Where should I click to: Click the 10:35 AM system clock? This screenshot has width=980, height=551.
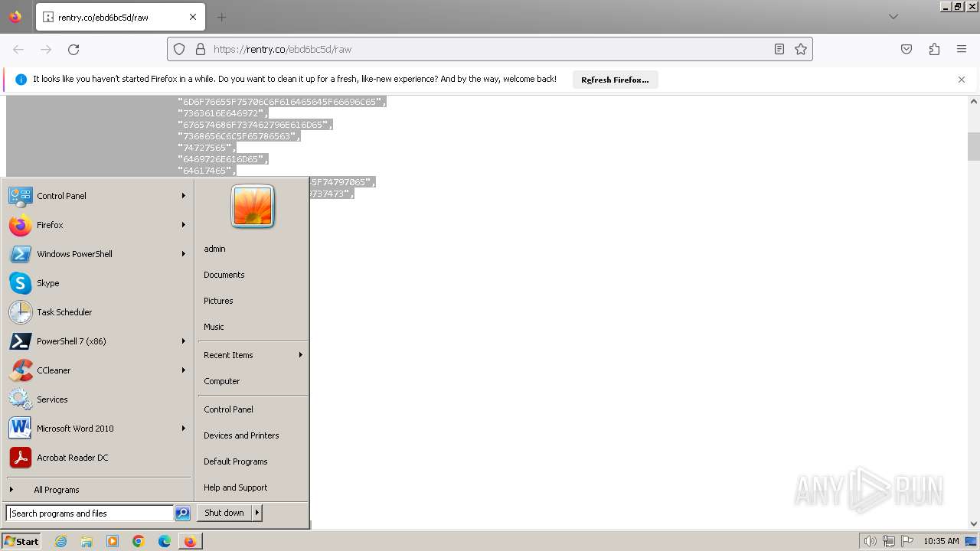pyautogui.click(x=941, y=541)
